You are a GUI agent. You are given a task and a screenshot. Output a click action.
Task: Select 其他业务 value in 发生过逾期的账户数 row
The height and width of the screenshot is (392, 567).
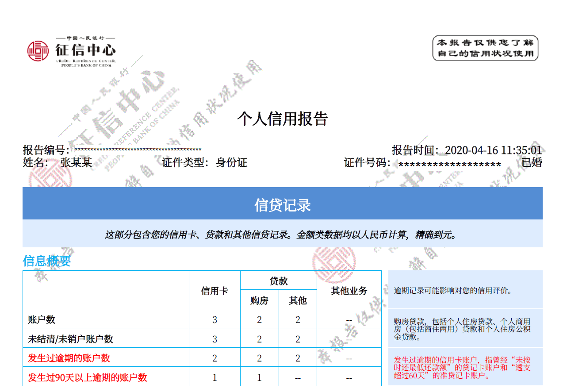pos(349,358)
